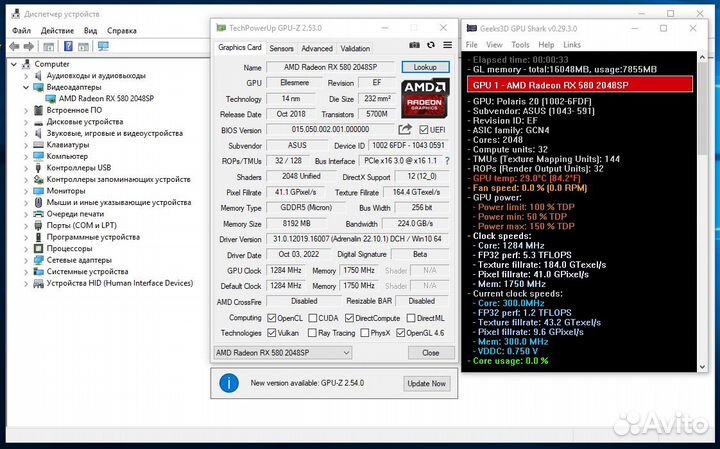
Task: Click the Back arrow in Device Manager toolbar
Action: coord(14,46)
